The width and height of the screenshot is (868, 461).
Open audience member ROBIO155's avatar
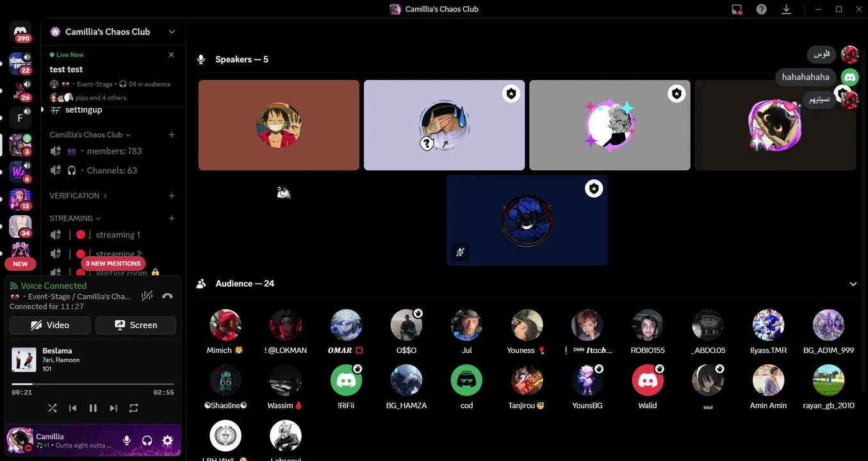[x=648, y=325]
